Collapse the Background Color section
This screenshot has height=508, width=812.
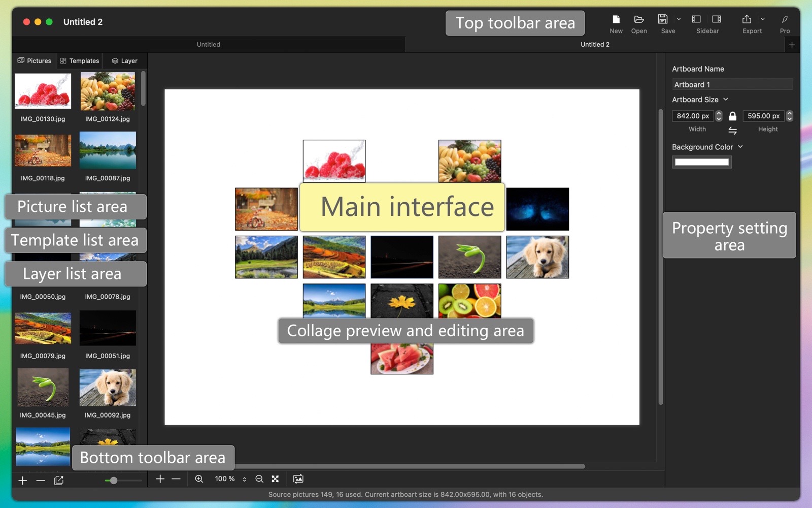pyautogui.click(x=740, y=147)
